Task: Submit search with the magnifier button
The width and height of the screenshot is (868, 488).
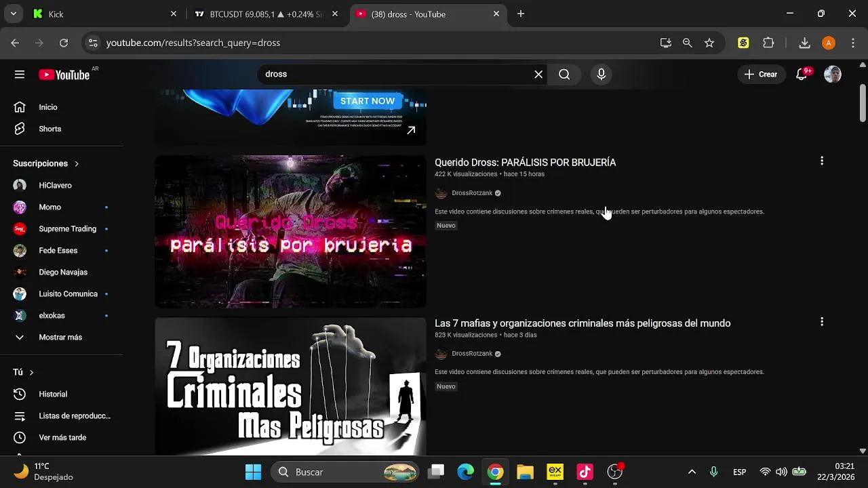Action: (x=564, y=75)
